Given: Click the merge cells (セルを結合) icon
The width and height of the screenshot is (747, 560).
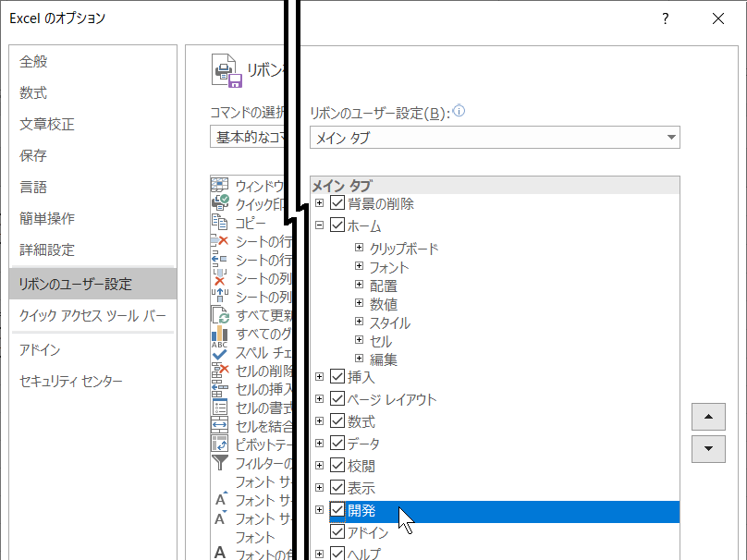Looking at the screenshot, I should (x=220, y=425).
